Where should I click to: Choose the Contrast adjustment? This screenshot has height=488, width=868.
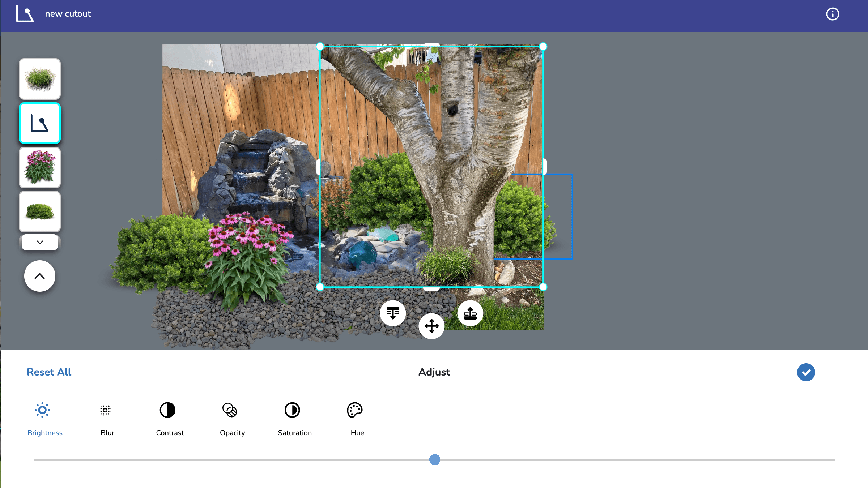[167, 410]
